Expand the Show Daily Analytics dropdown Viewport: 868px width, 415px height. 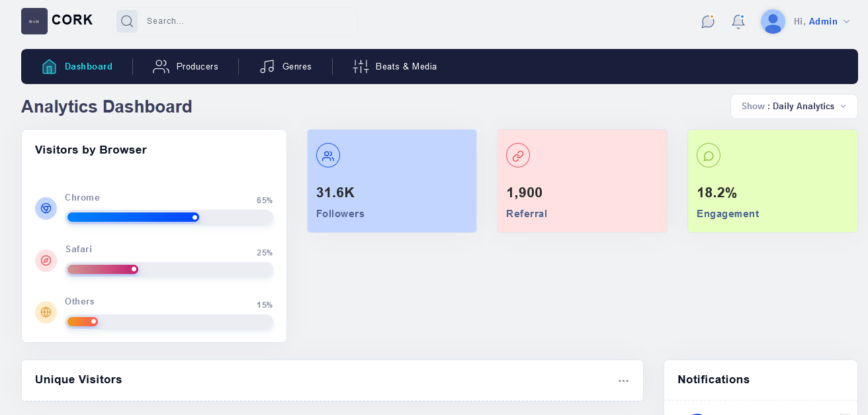794,107
